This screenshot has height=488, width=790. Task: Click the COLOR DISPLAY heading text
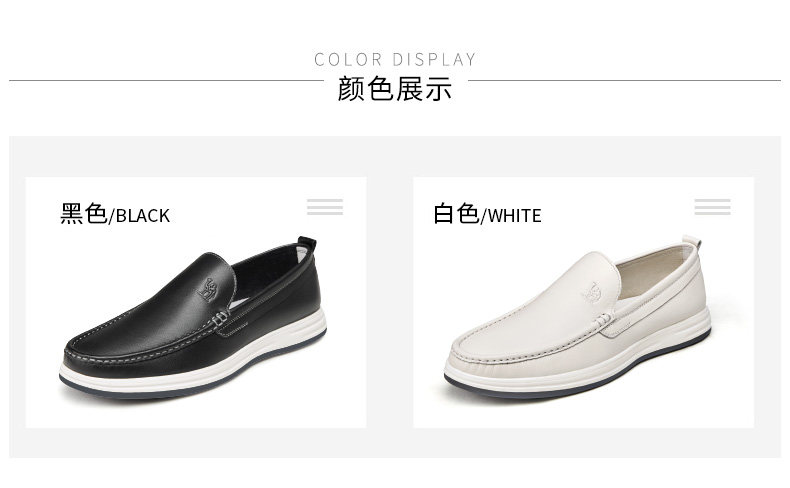click(x=395, y=59)
